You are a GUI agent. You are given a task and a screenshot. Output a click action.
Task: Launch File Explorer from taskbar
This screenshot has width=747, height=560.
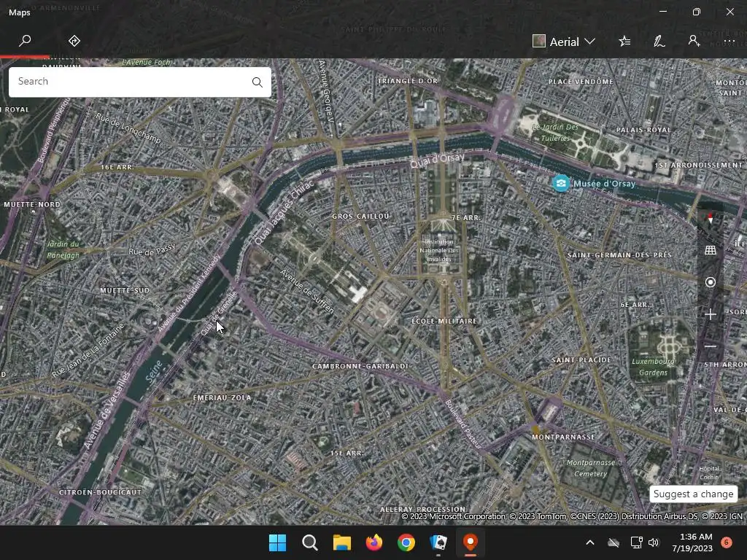[341, 542]
